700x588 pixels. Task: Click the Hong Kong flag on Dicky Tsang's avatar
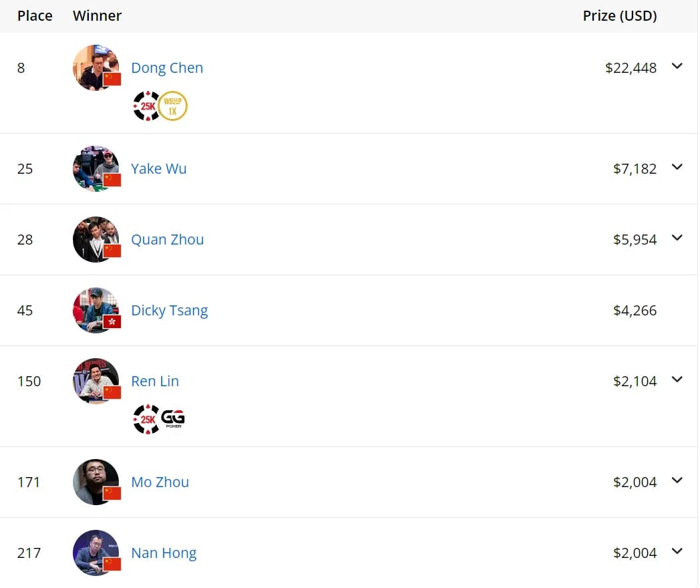pyautogui.click(x=112, y=321)
